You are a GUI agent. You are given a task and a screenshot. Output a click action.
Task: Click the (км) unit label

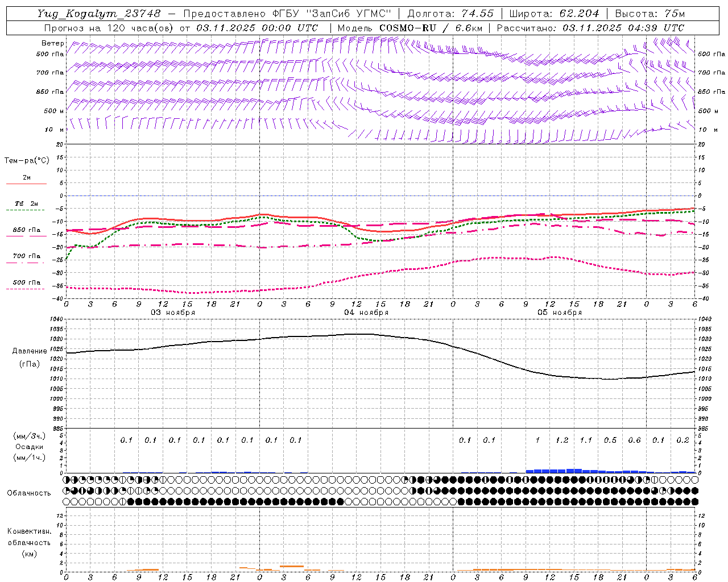(x=29, y=554)
